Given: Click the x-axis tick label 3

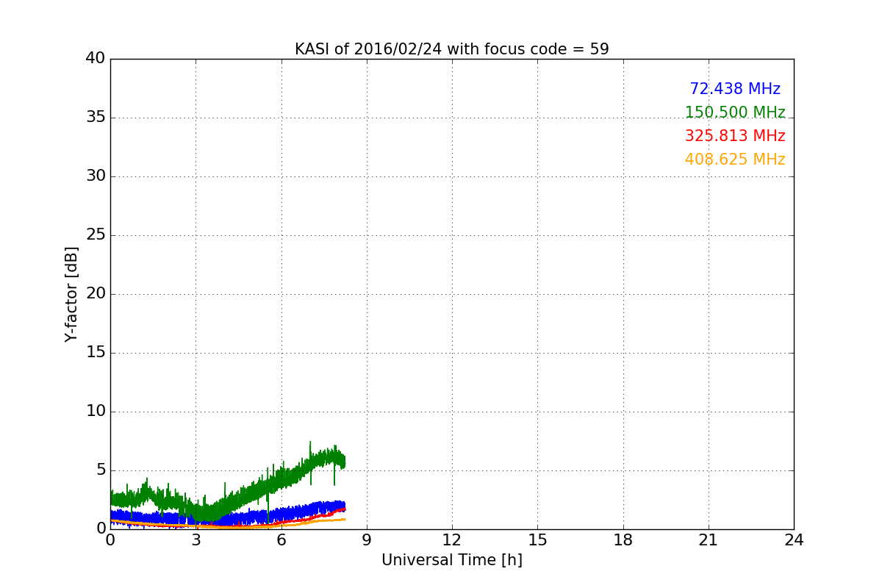Looking at the screenshot, I should click(x=196, y=540).
